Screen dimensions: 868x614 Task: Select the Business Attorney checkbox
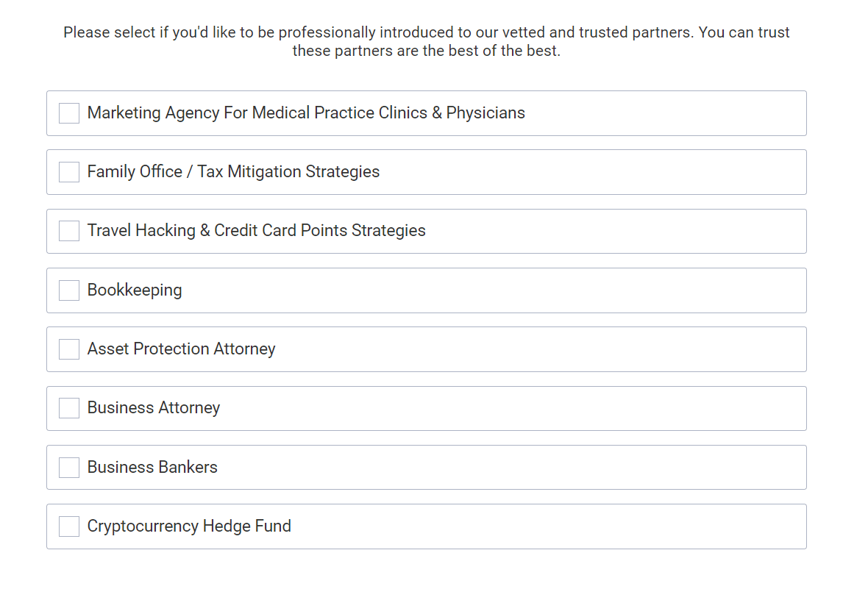click(69, 408)
